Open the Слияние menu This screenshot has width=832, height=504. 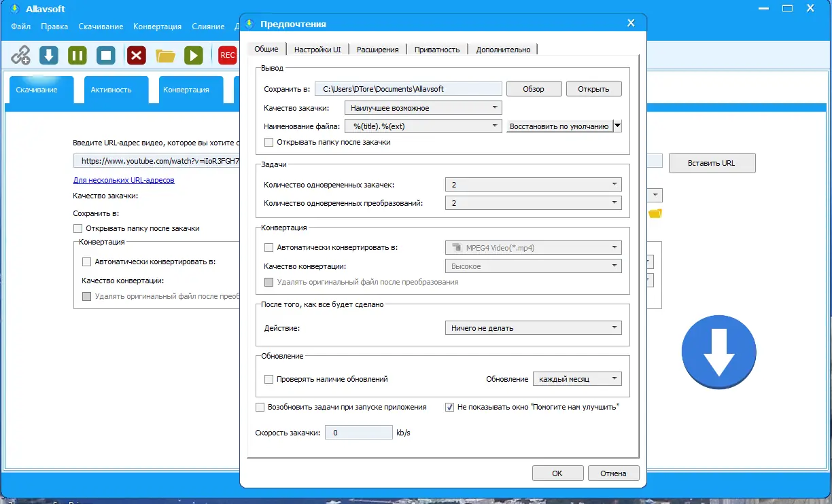click(x=208, y=26)
